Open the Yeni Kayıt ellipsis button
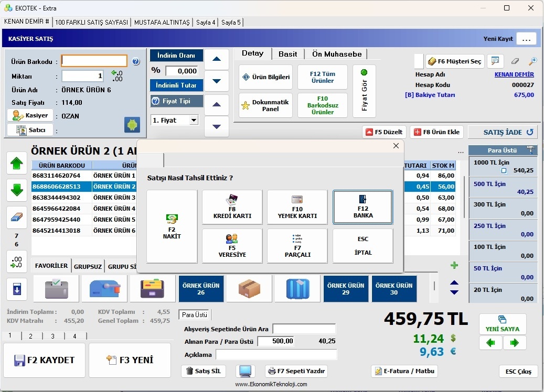 click(x=526, y=39)
